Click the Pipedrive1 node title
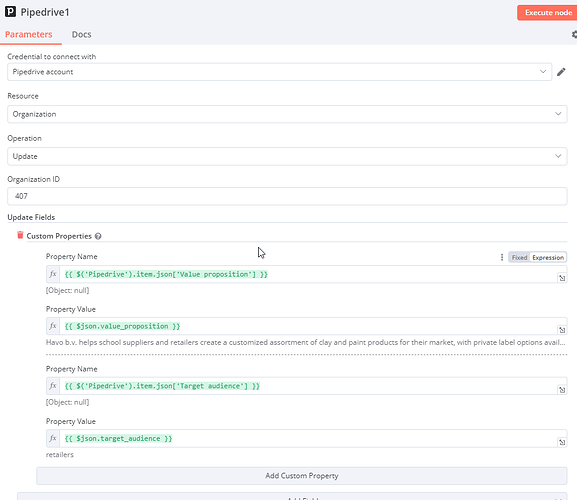The width and height of the screenshot is (577, 500). [x=45, y=12]
